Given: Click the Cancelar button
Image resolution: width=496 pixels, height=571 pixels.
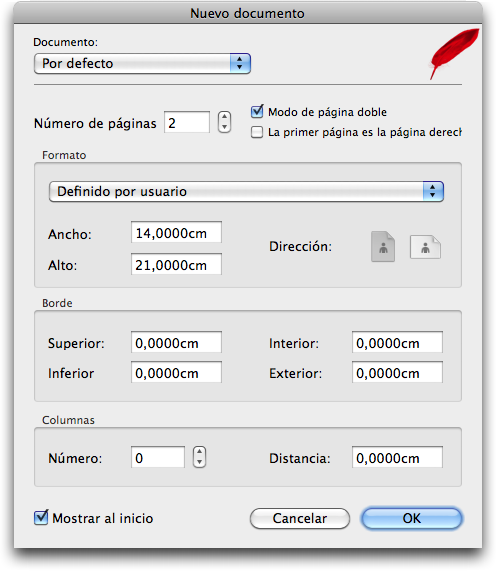Looking at the screenshot, I should click(x=300, y=518).
